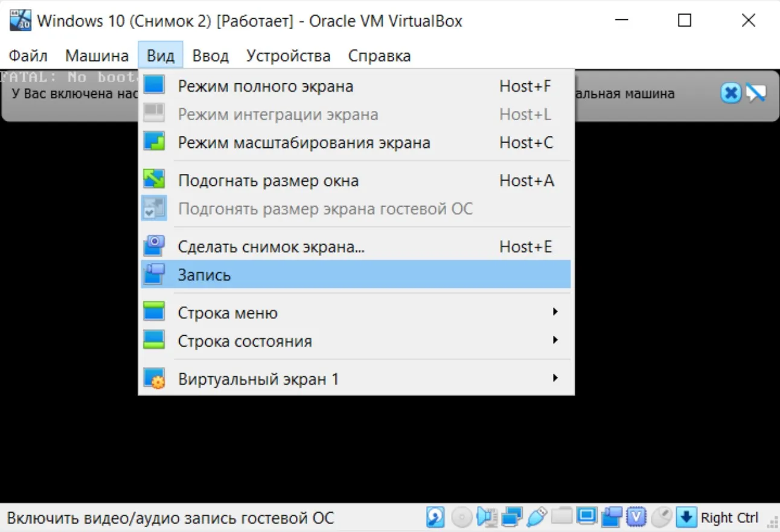Open the Машина menu
780x532 pixels.
point(97,56)
